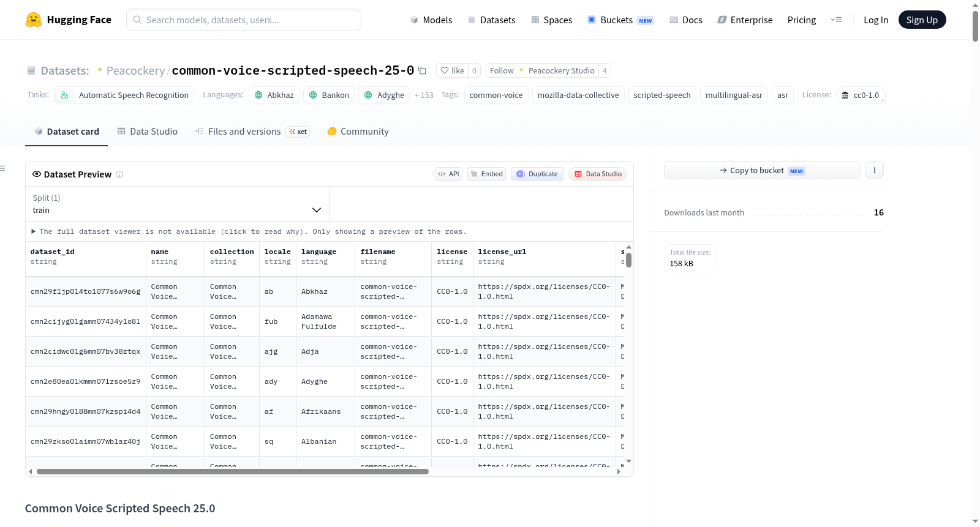Go to the Community tab
The image size is (980, 527).
click(358, 132)
